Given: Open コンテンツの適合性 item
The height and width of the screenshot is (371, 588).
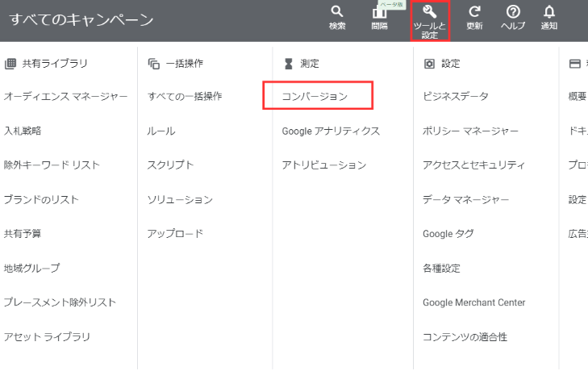Looking at the screenshot, I should (465, 337).
